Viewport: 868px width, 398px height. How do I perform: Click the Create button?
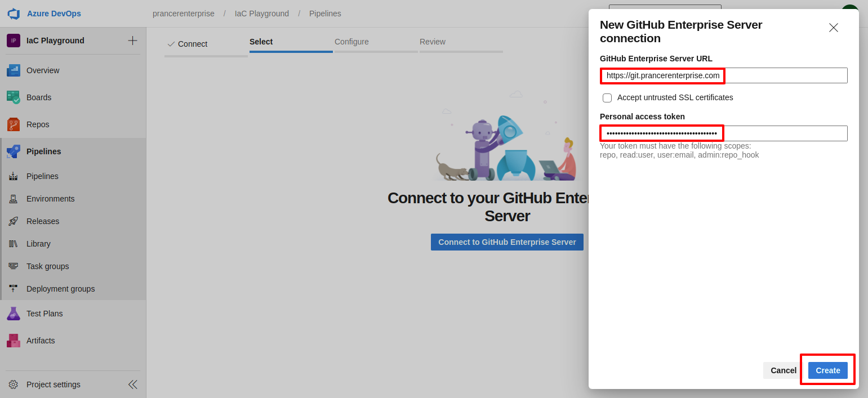point(828,370)
